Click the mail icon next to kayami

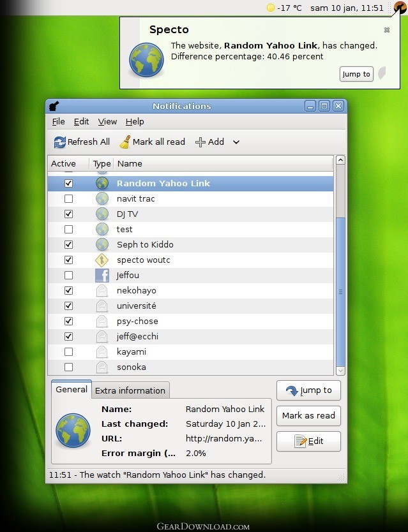coord(102,351)
